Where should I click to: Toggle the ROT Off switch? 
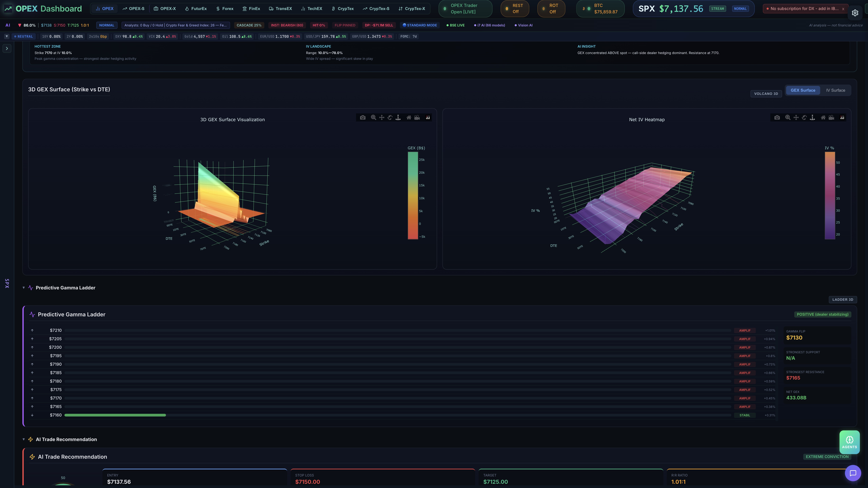551,9
